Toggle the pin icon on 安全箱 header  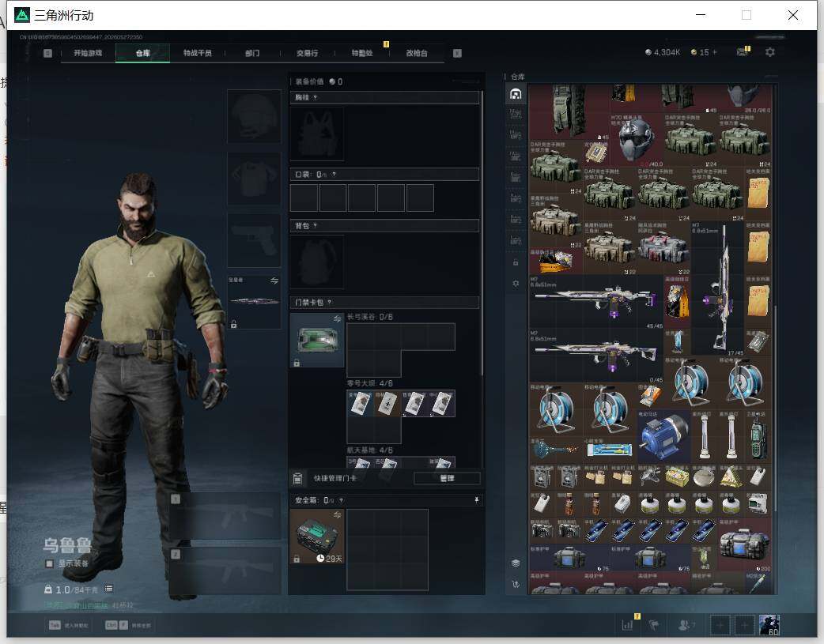(477, 500)
